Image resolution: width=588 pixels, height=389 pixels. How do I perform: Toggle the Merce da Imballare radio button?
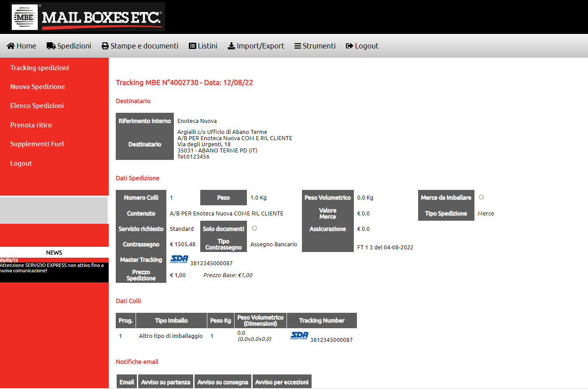click(481, 197)
